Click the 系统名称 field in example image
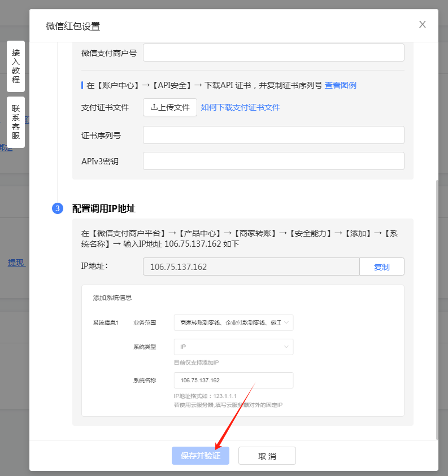The image size is (448, 476). point(233,380)
